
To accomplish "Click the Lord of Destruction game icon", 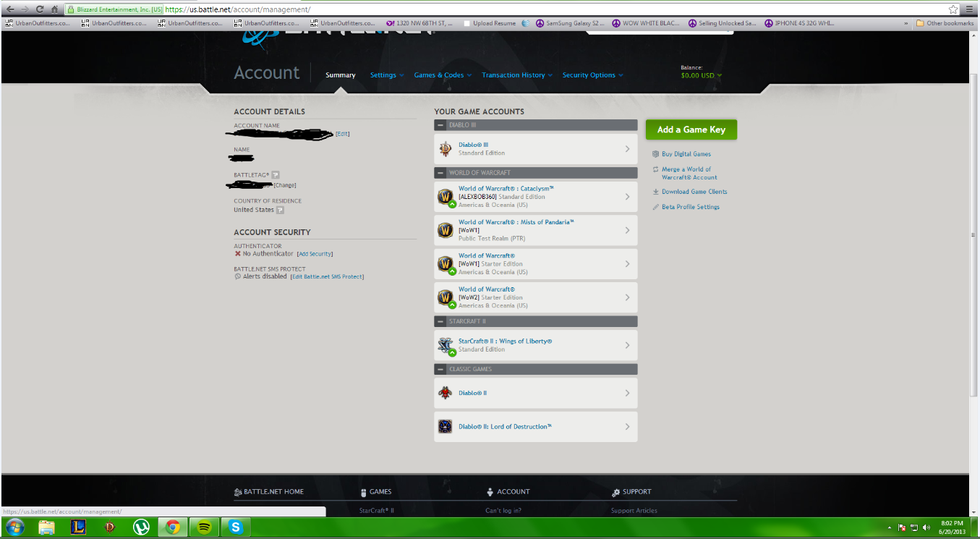I will coord(446,427).
